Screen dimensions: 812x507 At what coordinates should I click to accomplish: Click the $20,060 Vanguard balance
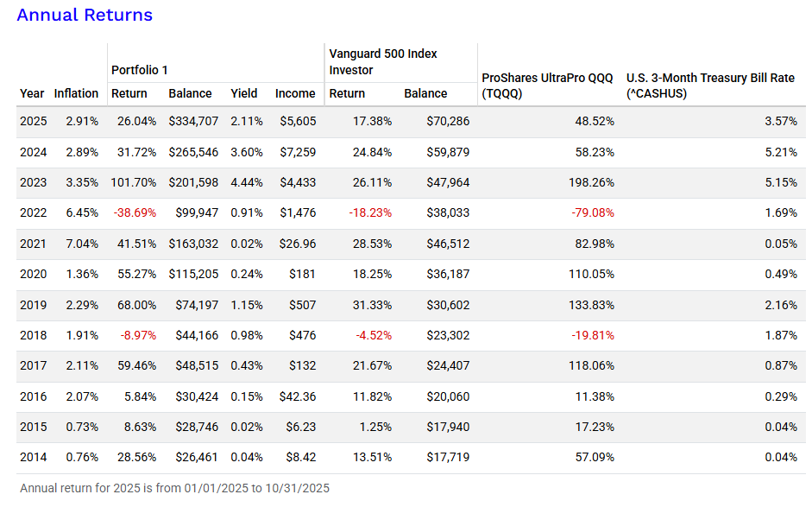448,396
